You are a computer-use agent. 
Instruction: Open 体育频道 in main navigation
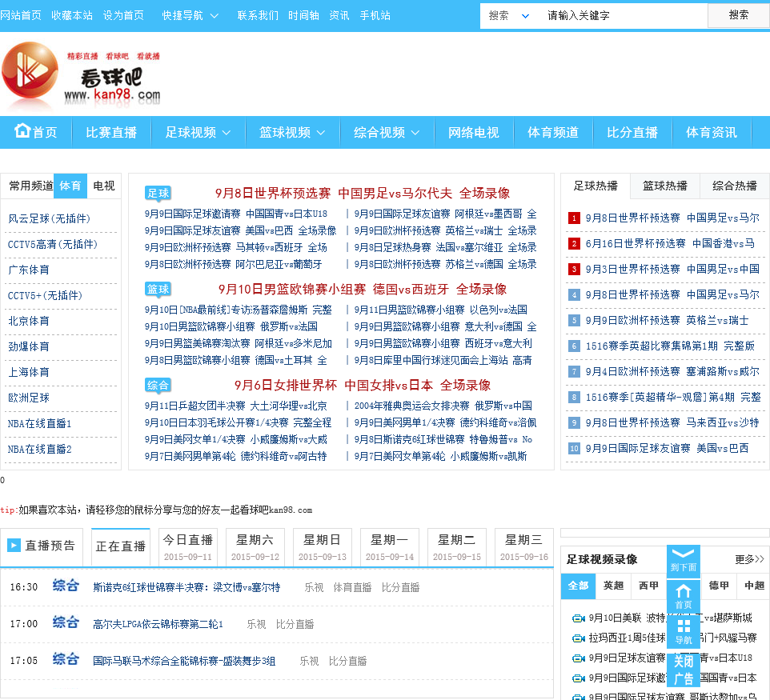click(553, 133)
